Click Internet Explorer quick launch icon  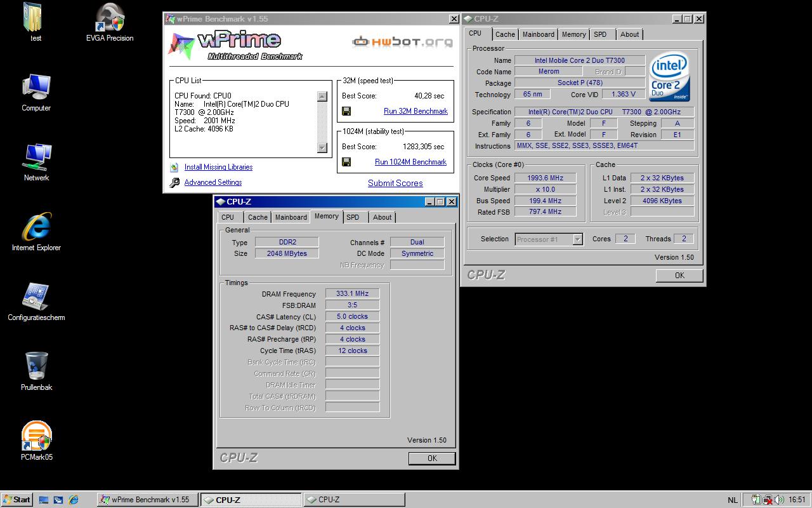pyautogui.click(x=73, y=500)
